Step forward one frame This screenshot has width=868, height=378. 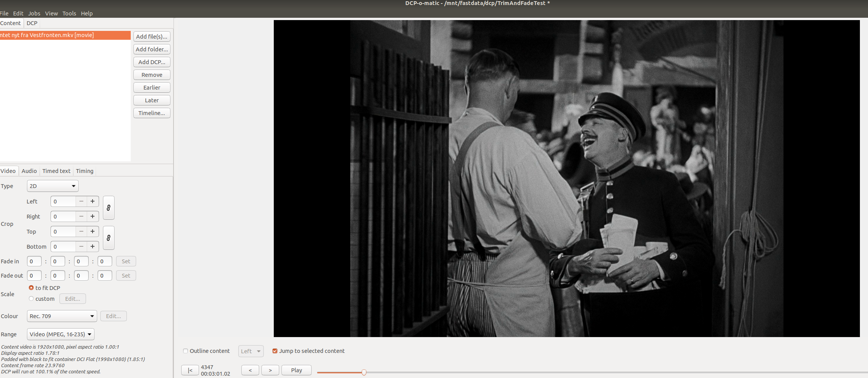click(270, 370)
